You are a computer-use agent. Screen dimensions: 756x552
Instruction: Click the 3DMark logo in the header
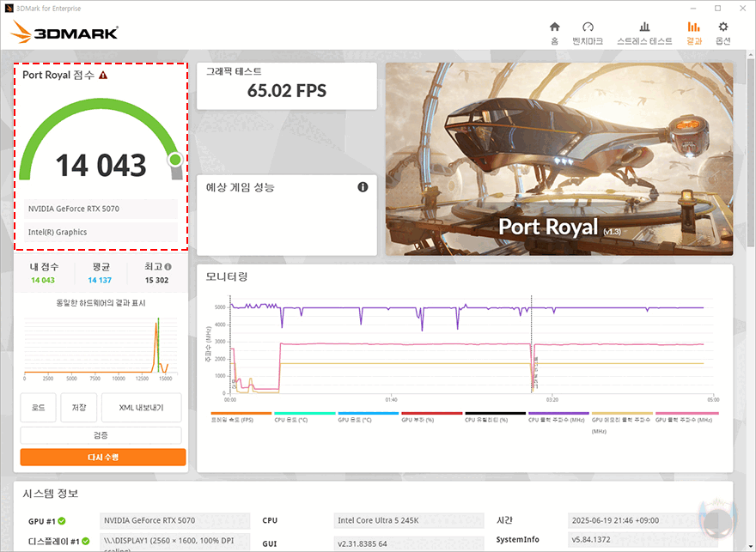(x=64, y=33)
